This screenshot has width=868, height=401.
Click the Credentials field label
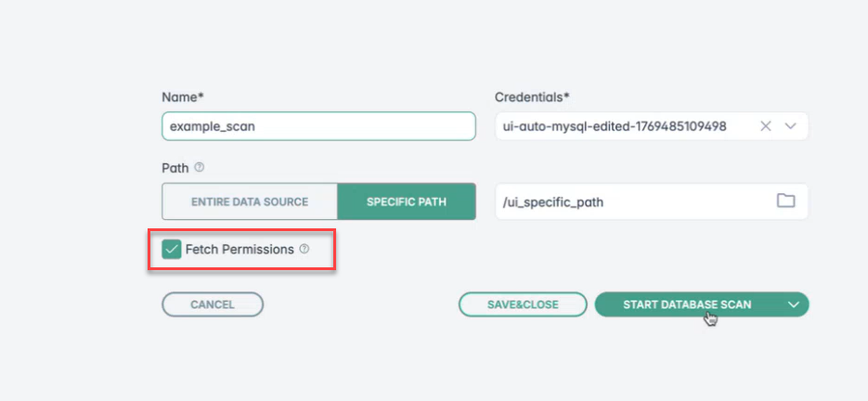(533, 97)
